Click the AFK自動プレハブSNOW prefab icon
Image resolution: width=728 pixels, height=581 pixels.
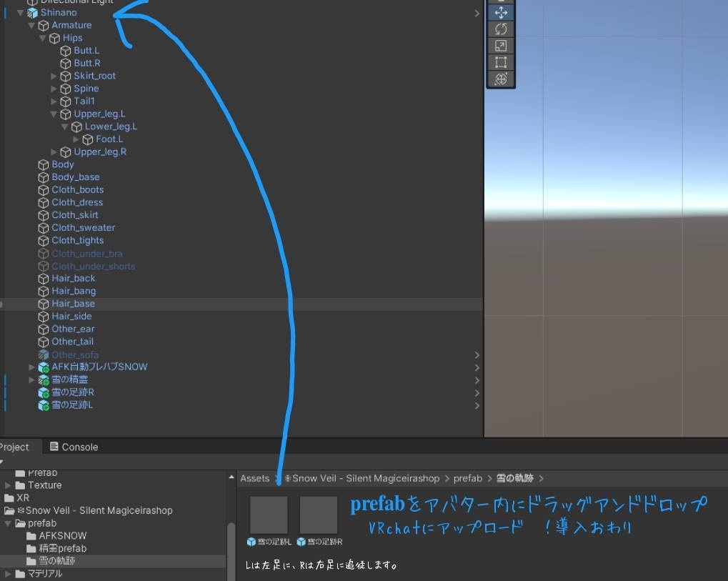pyautogui.click(x=44, y=367)
